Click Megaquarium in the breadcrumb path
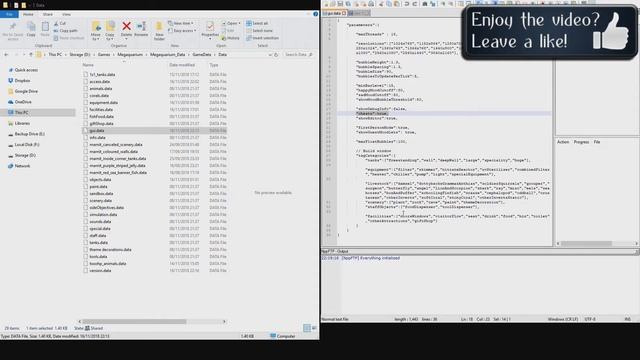Viewport: 640px width, 360px height. (x=130, y=54)
